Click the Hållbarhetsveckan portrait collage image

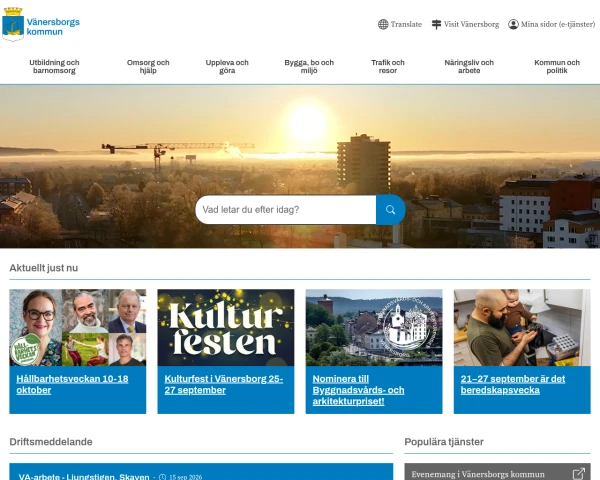coord(78,328)
